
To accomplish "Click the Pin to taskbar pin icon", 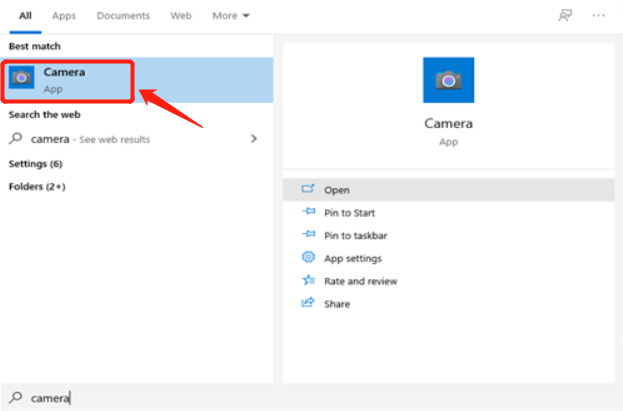I will (x=308, y=235).
